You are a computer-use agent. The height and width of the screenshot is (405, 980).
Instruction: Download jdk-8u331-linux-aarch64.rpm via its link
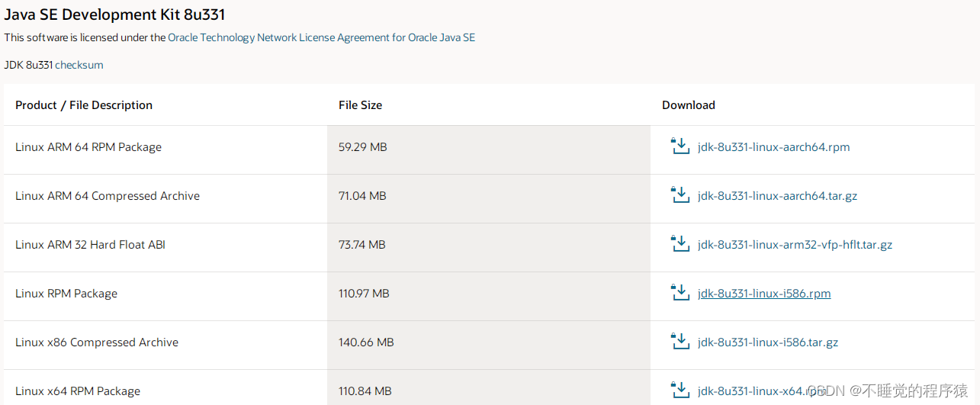773,147
